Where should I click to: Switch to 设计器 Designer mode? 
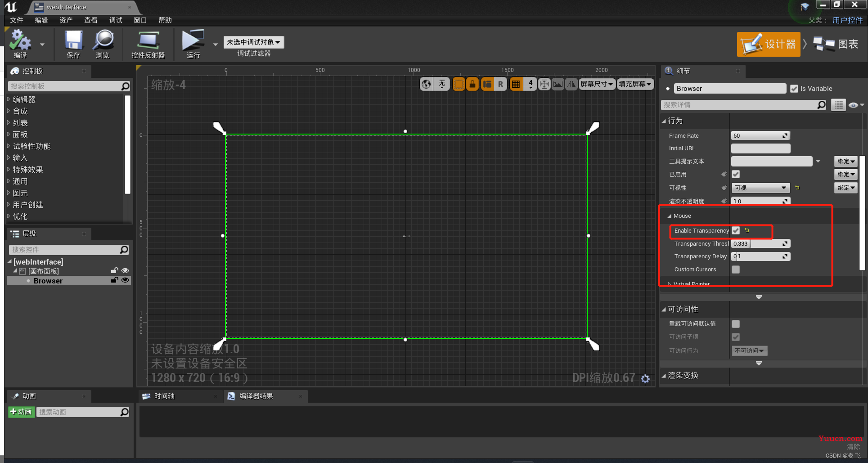pyautogui.click(x=769, y=44)
